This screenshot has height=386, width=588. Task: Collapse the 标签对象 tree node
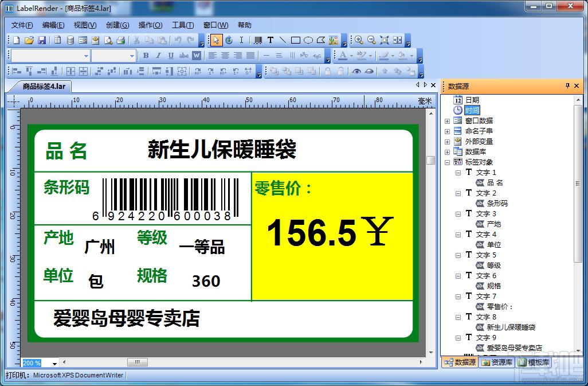[x=447, y=162]
